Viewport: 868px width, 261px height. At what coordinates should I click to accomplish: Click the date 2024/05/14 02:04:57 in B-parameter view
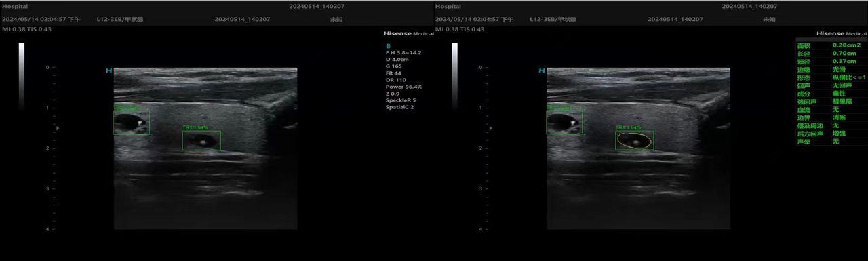click(41, 19)
